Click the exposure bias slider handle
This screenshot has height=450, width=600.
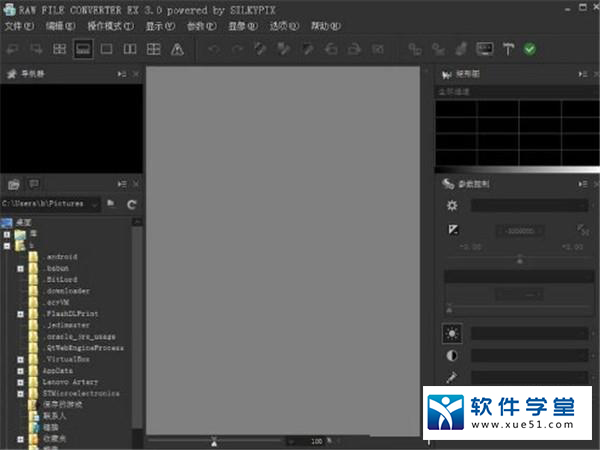(x=520, y=259)
